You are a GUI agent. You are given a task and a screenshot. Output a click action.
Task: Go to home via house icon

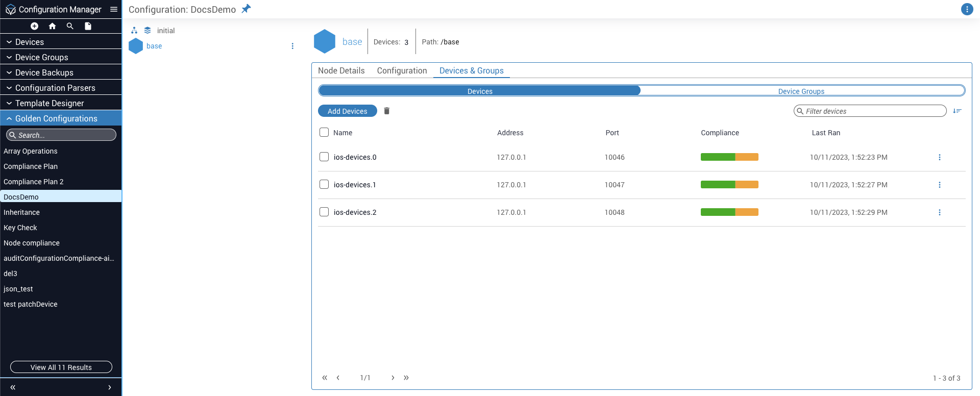point(52,26)
